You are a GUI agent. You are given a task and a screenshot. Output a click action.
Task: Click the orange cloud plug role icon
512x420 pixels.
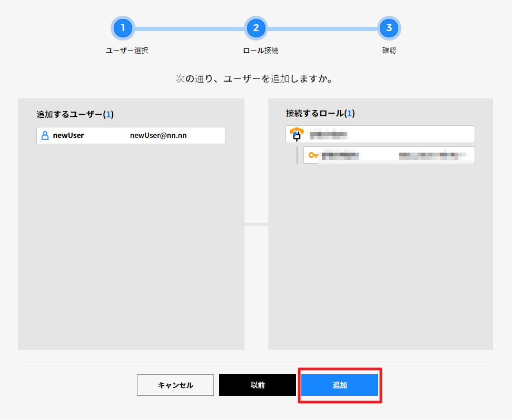coord(298,134)
